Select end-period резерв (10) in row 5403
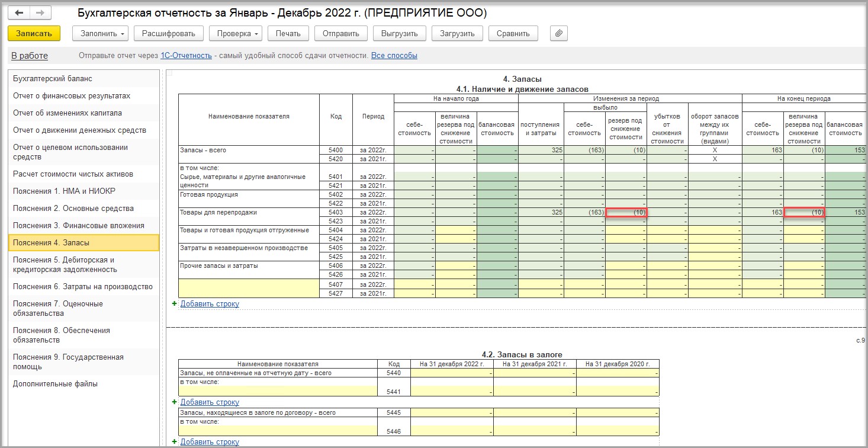Image resolution: width=868 pixels, height=448 pixels. (804, 213)
